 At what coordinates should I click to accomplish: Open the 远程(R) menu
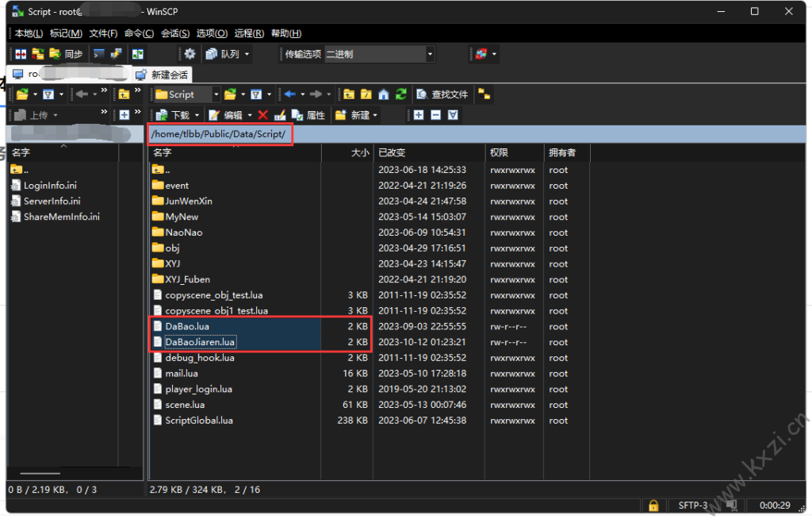pos(249,33)
